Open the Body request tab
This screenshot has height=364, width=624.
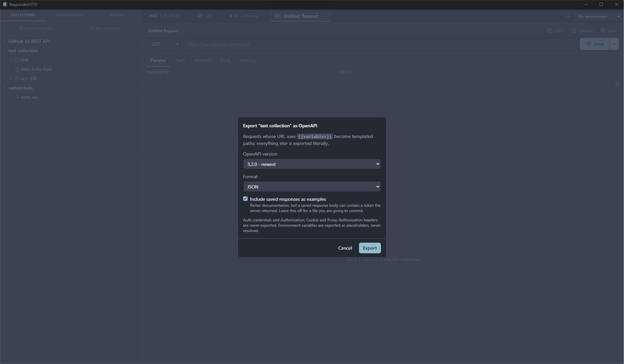225,60
